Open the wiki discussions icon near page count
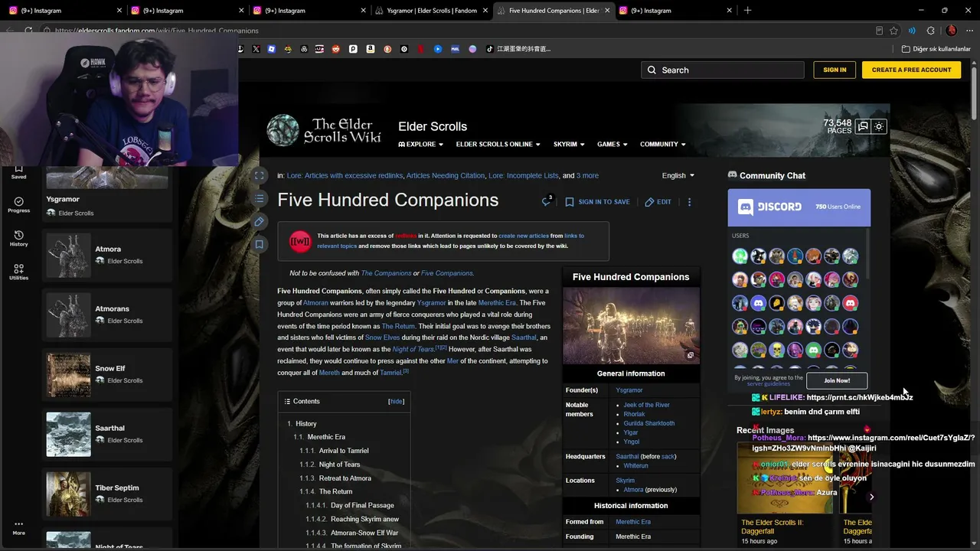Viewport: 980px width, 551px height. click(x=863, y=126)
